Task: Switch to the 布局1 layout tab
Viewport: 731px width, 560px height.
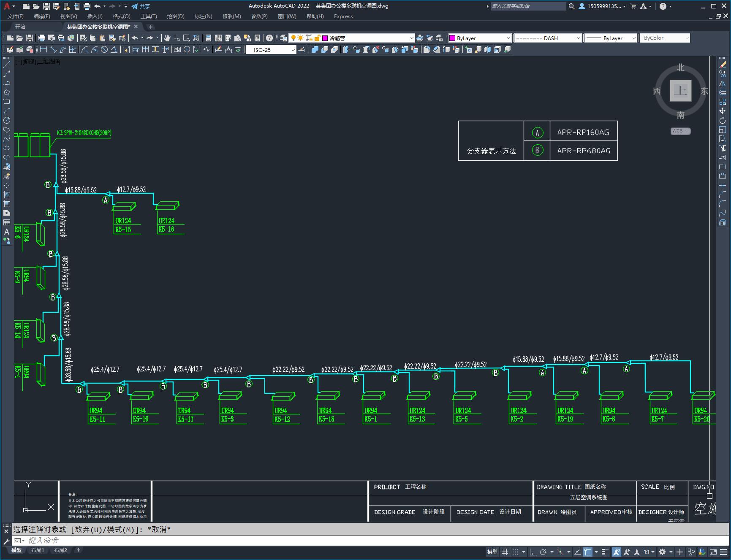Action: (x=37, y=550)
